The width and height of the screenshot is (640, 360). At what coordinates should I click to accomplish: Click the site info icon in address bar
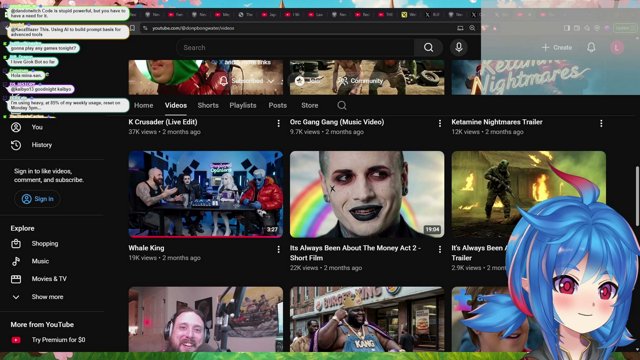click(x=145, y=28)
